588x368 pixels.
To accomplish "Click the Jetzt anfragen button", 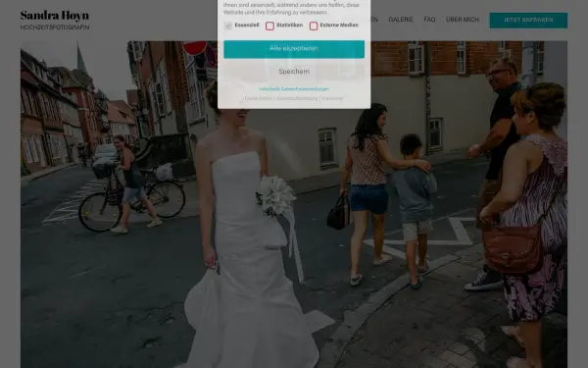I will (x=528, y=21).
